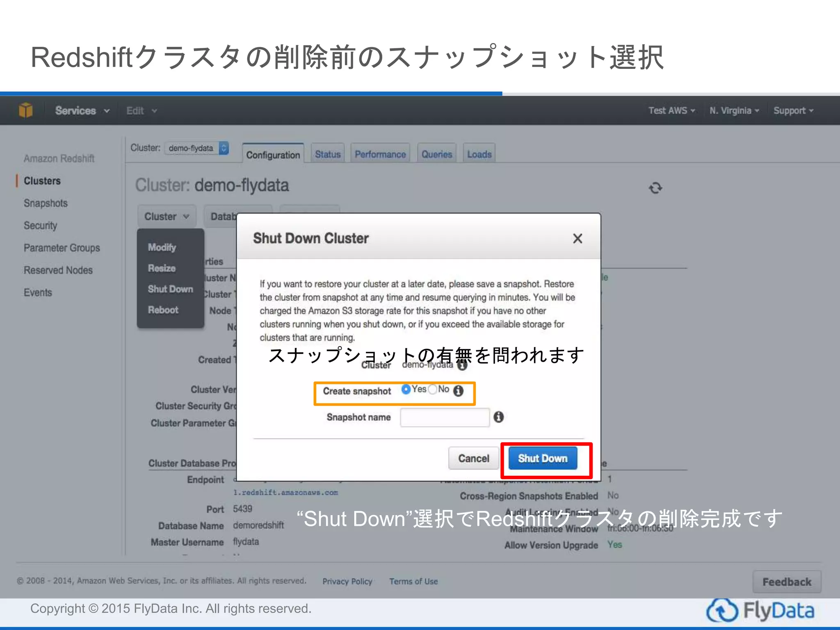
Task: Choose Modify from the Cluster menu
Action: click(162, 247)
